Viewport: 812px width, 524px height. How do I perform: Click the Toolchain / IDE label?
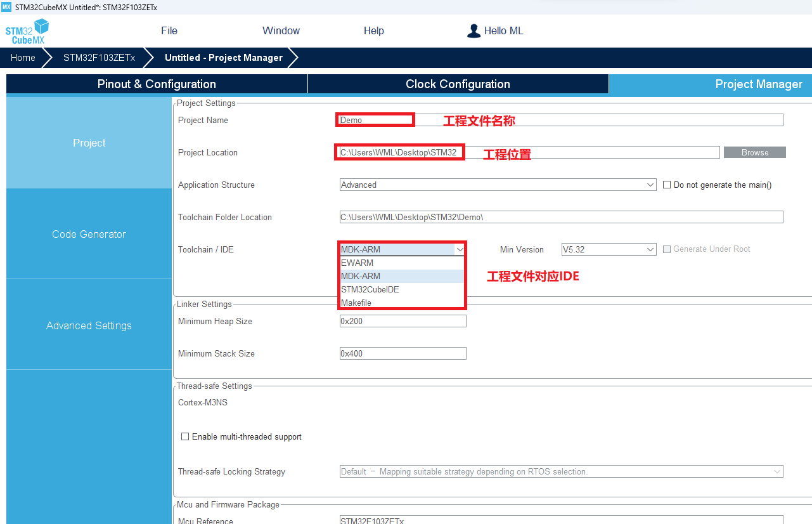pyautogui.click(x=206, y=249)
